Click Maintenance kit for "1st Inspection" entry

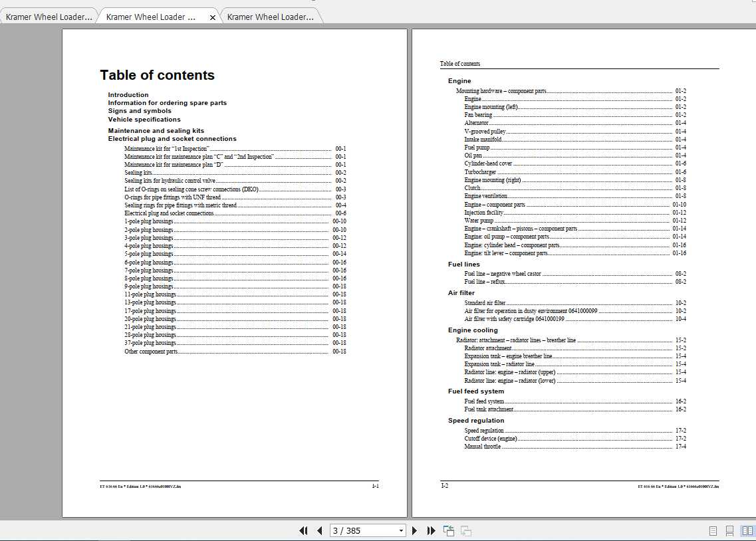pyautogui.click(x=235, y=149)
